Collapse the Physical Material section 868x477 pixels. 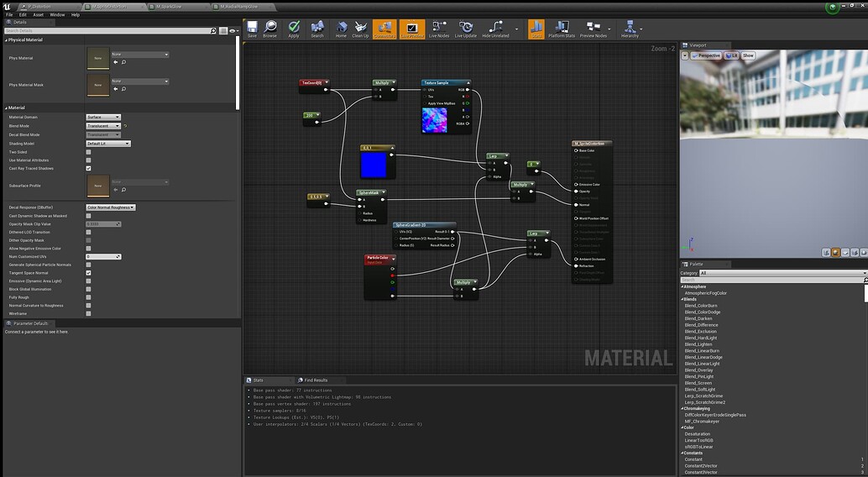pos(6,39)
